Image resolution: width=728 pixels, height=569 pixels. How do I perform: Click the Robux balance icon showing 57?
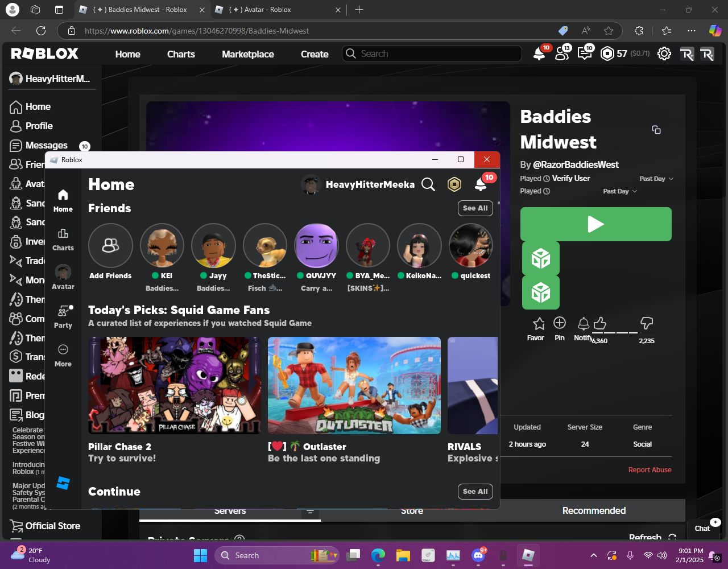tap(607, 54)
